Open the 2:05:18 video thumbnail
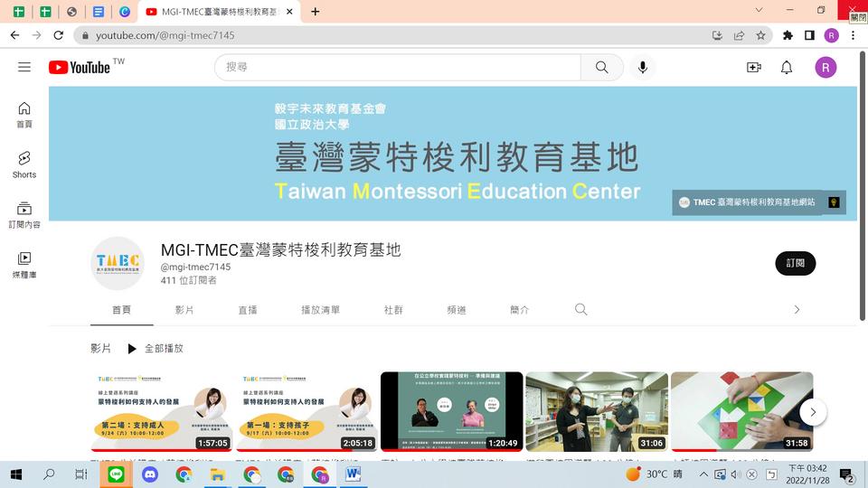Viewport: 868px width, 488px height. coord(307,412)
